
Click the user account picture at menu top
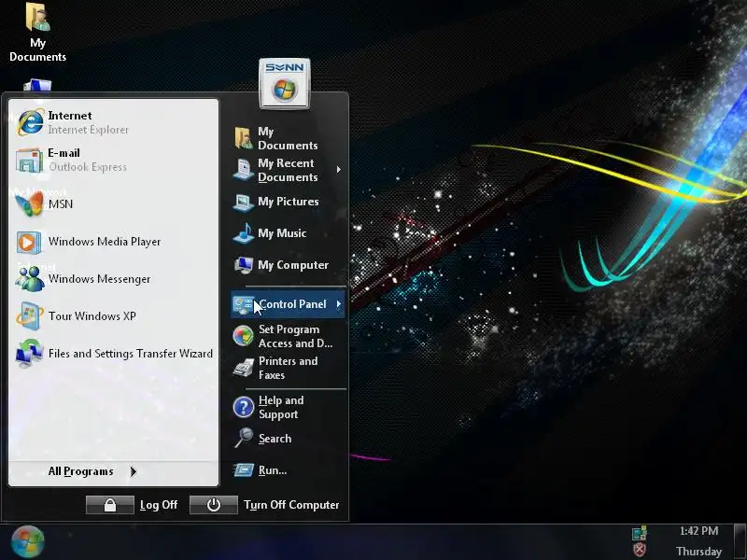tap(285, 84)
